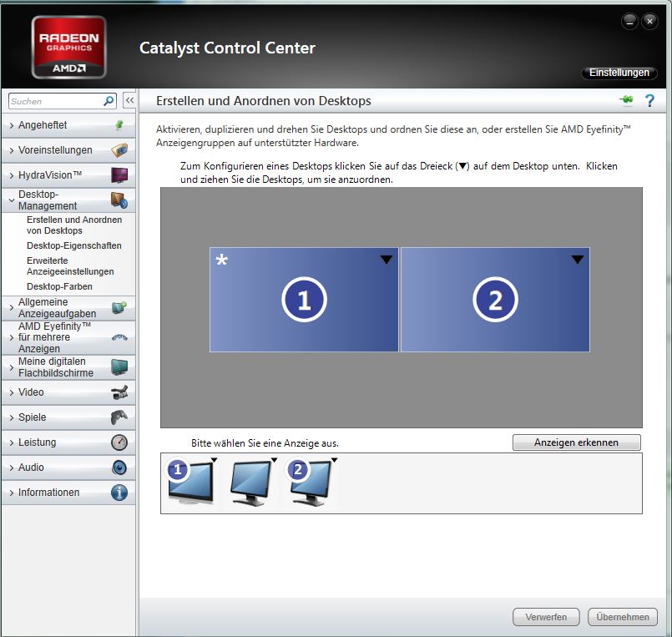Open Desktop-Farben page
The image size is (672, 637).
click(59, 286)
